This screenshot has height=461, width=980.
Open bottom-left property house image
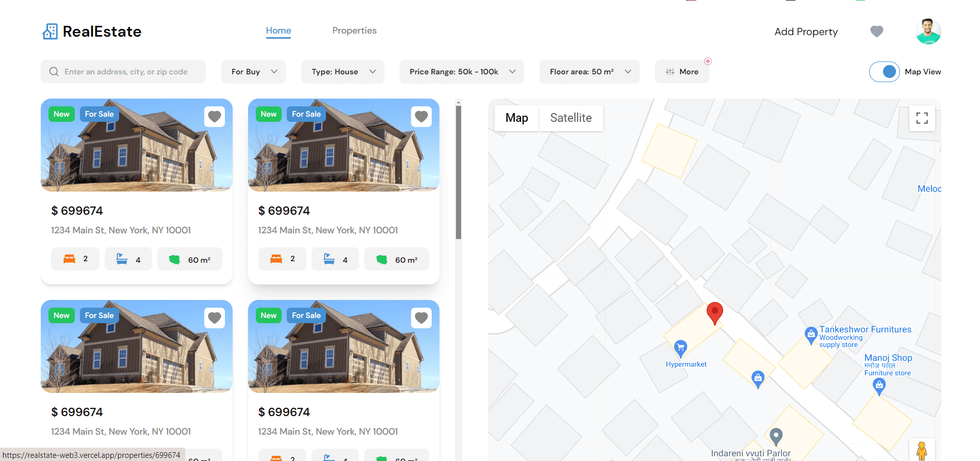(137, 346)
